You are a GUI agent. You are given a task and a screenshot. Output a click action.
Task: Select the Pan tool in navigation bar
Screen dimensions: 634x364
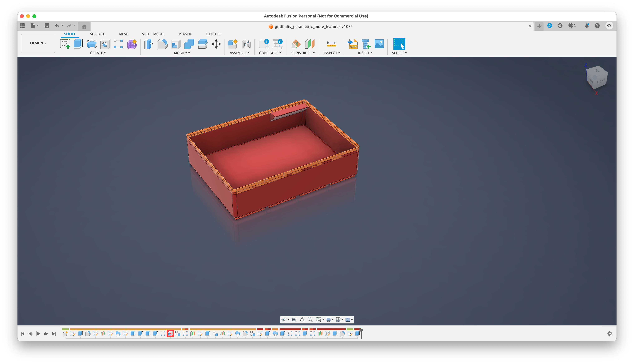coord(302,320)
